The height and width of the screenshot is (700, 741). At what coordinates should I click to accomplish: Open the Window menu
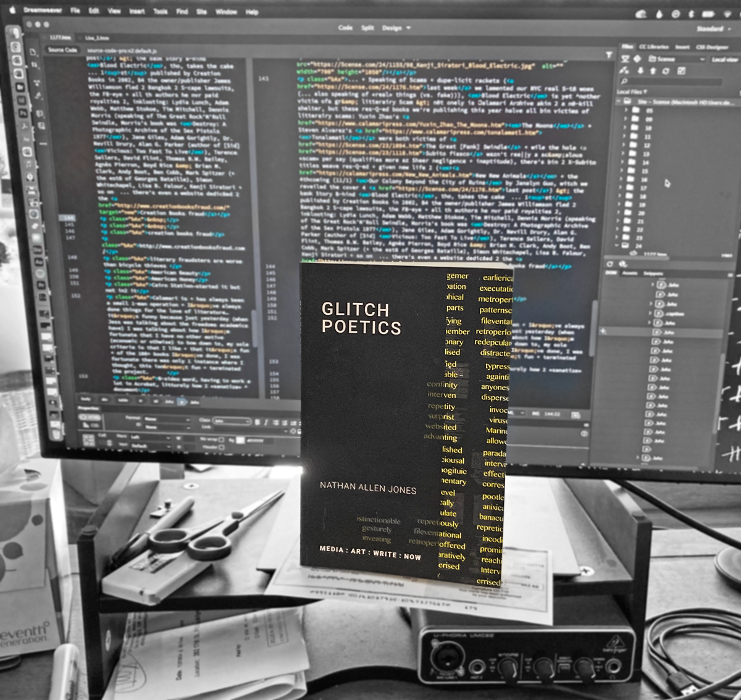(226, 12)
